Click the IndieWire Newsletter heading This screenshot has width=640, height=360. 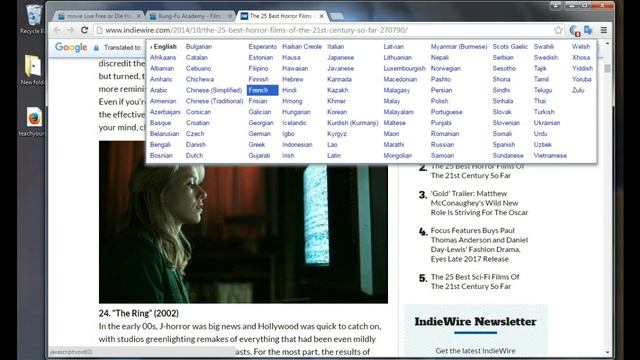point(476,322)
